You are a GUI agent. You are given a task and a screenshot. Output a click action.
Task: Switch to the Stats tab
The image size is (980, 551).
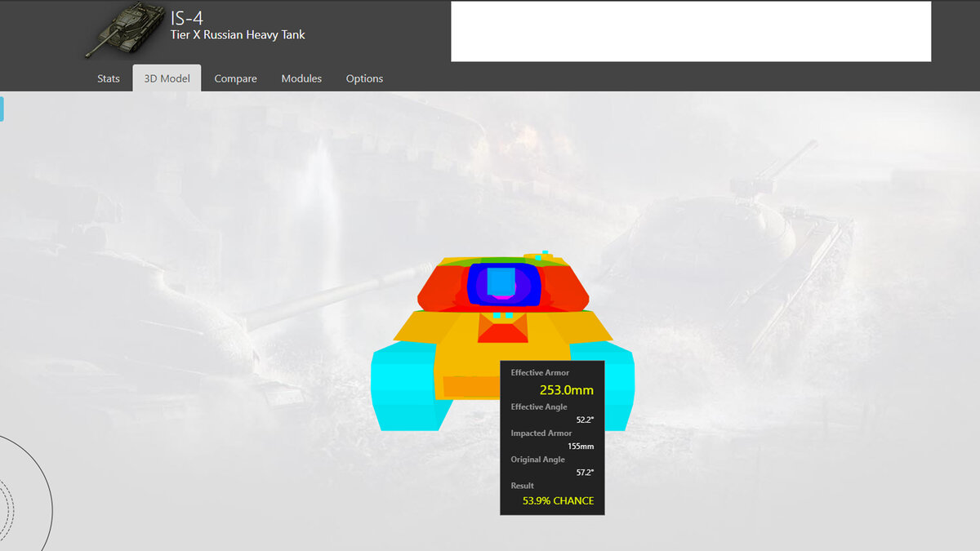109,78
